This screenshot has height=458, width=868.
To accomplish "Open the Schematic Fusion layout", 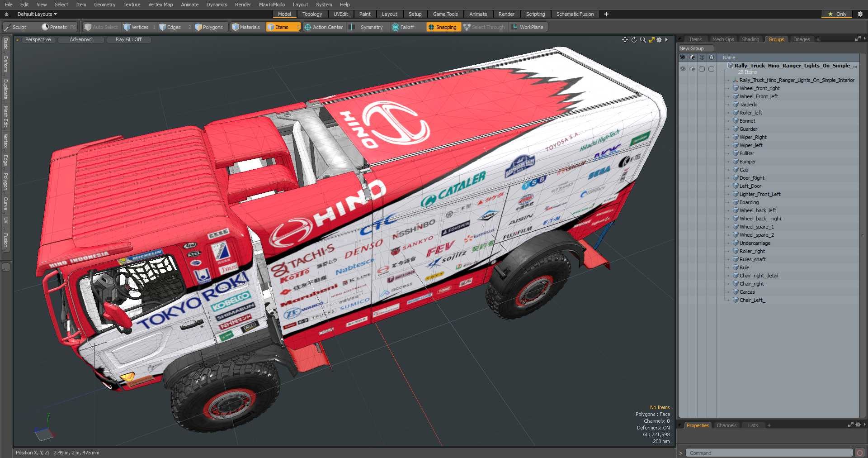I will (x=575, y=14).
